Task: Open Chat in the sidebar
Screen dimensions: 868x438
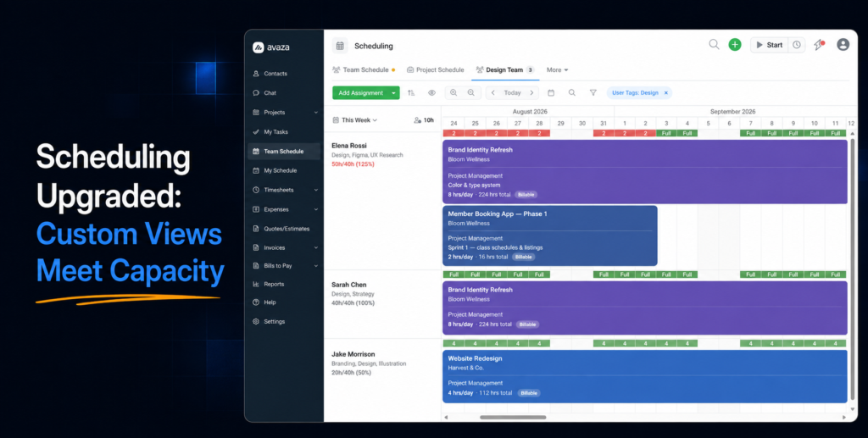Action: pos(283,93)
